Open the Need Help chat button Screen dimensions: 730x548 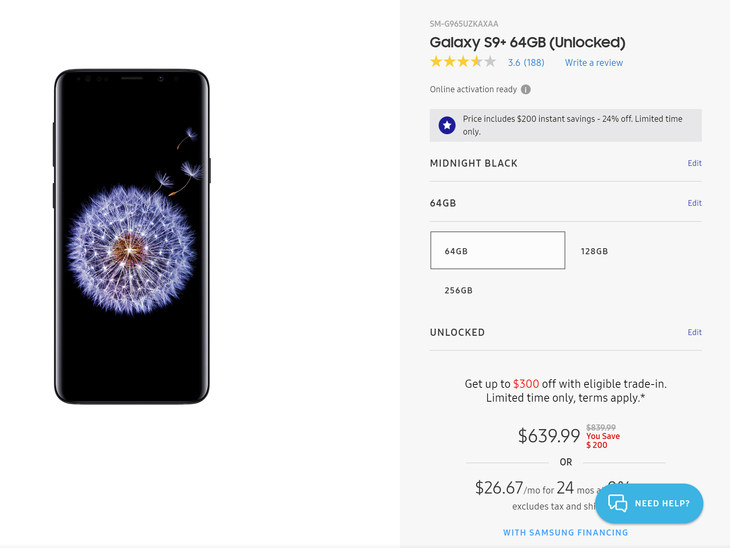[649, 503]
